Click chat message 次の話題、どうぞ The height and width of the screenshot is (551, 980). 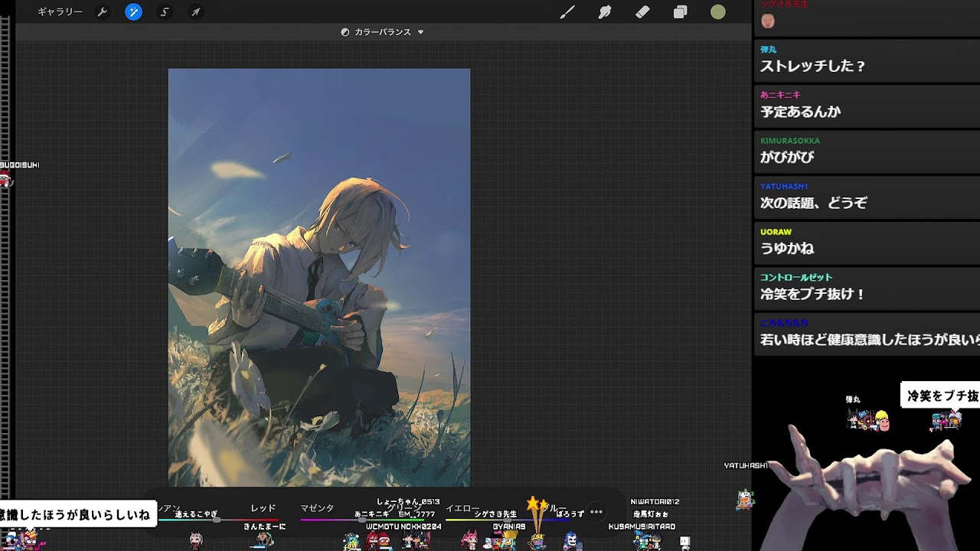click(x=813, y=203)
